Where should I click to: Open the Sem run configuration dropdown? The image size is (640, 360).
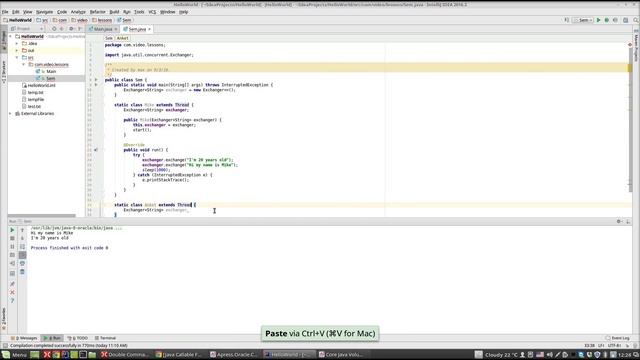[582, 20]
